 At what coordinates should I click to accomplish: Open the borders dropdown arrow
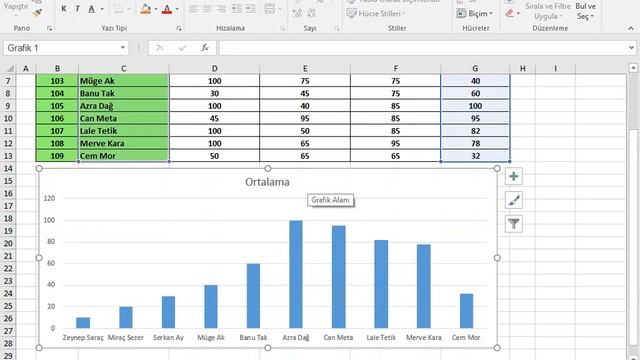click(129, 9)
